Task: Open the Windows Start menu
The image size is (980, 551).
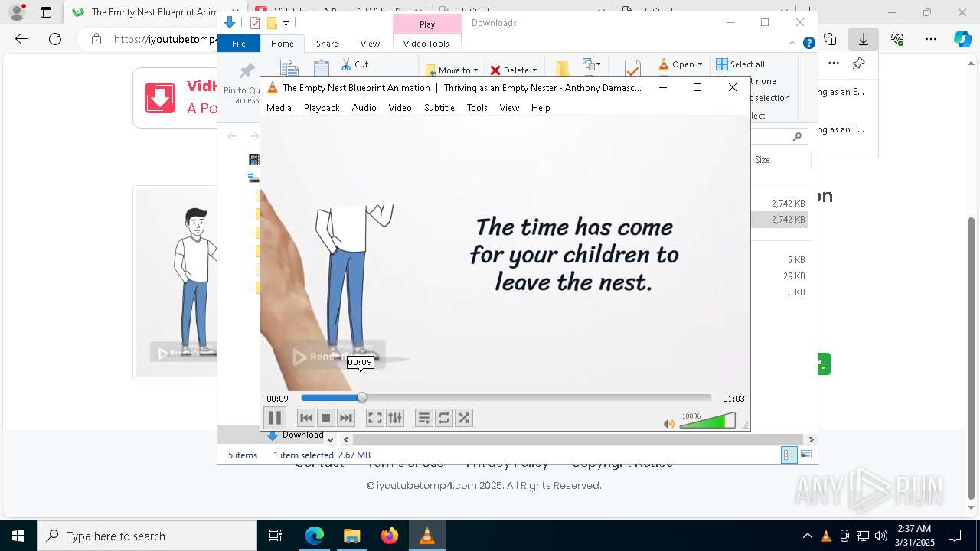Action: [x=18, y=536]
